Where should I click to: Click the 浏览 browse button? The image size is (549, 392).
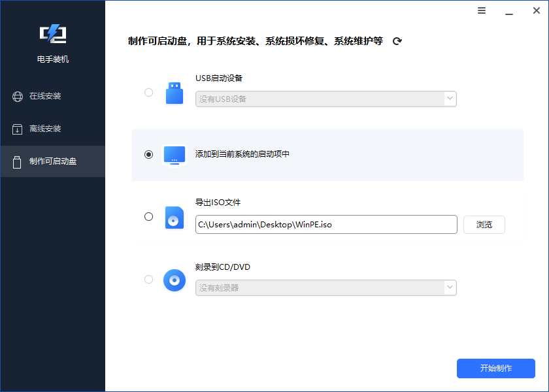click(x=484, y=224)
